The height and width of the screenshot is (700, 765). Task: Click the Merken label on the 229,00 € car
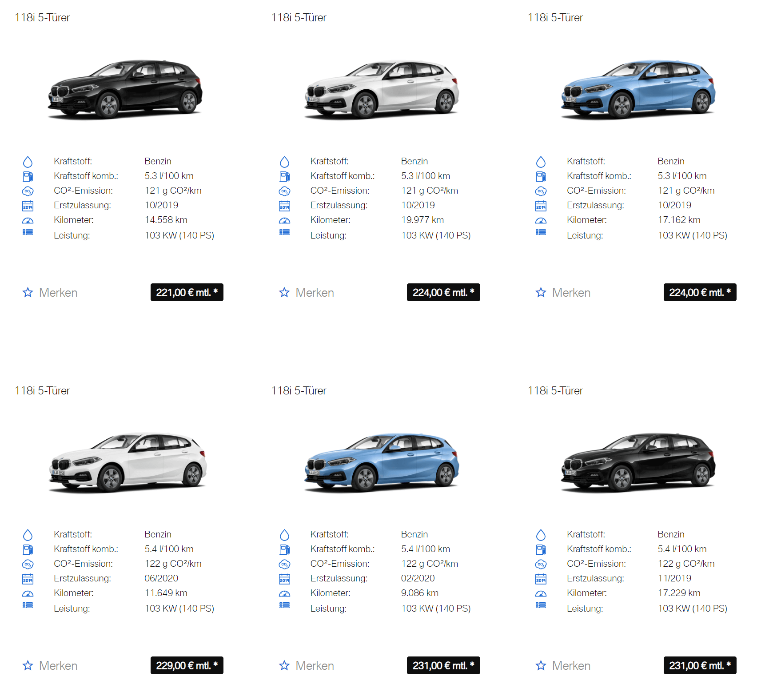pos(58,666)
